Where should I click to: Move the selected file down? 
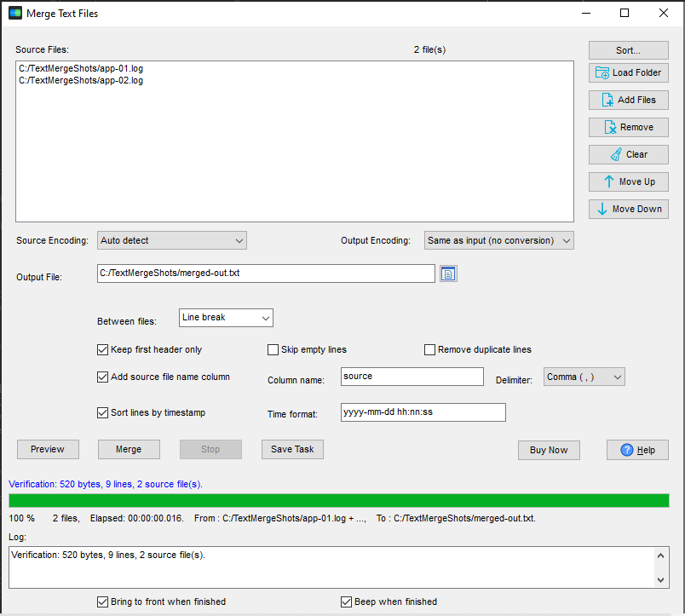(x=628, y=210)
